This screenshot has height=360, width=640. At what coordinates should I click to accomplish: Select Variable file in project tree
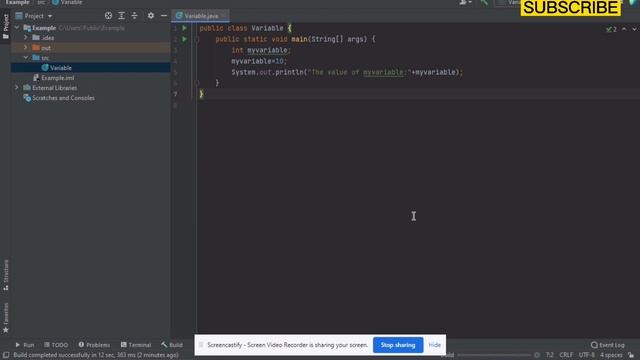coord(91,67)
